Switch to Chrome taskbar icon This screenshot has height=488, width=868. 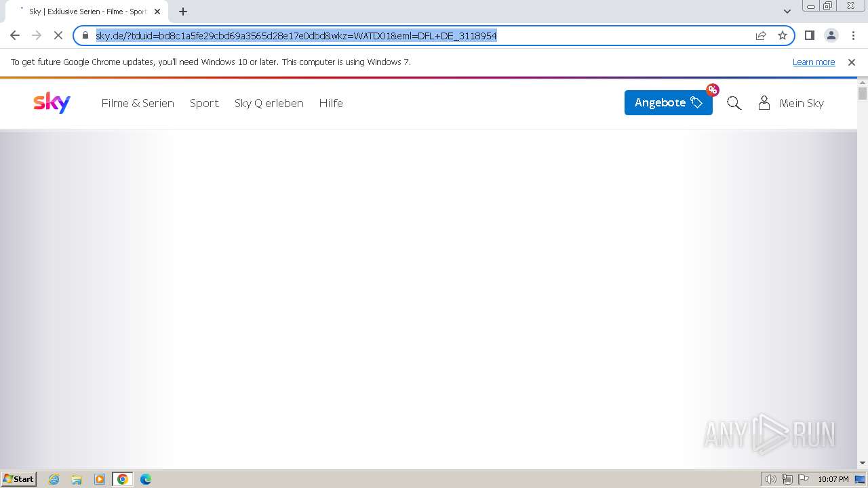pyautogui.click(x=123, y=479)
